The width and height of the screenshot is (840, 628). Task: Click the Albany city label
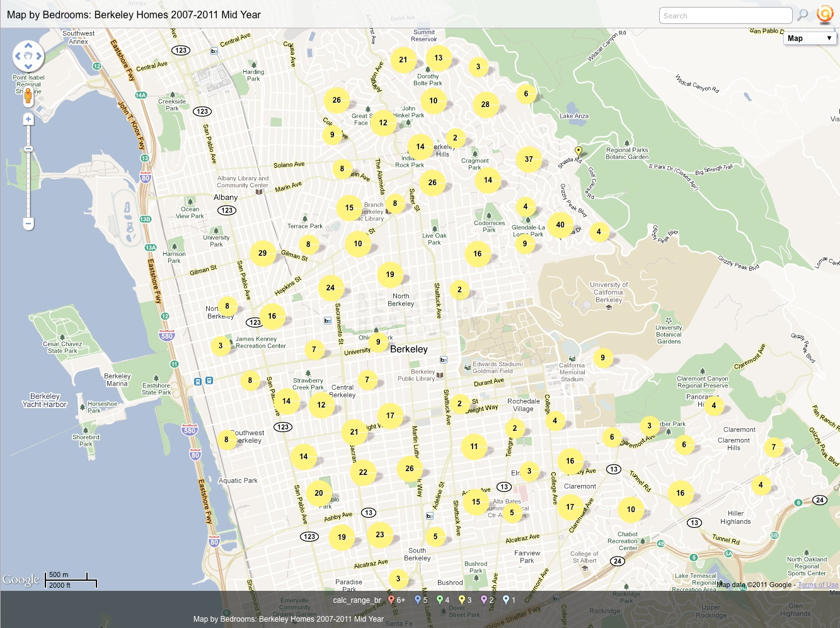(226, 197)
